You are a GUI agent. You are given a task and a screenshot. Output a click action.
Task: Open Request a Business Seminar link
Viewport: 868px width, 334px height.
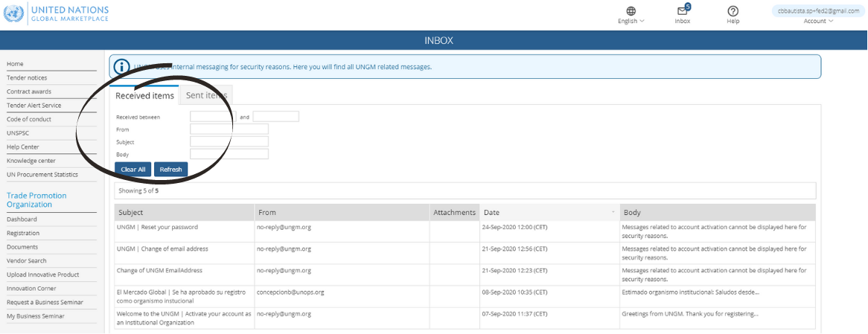coord(45,303)
